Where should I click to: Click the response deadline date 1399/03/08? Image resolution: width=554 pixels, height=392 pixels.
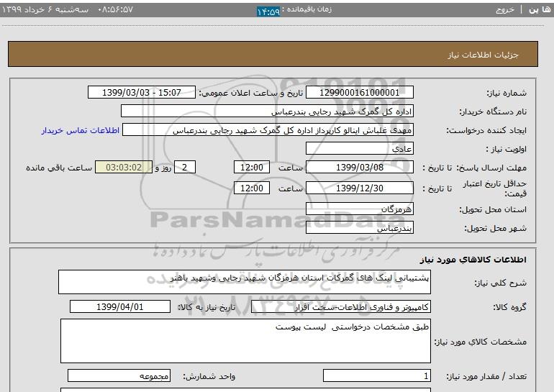[359, 167]
